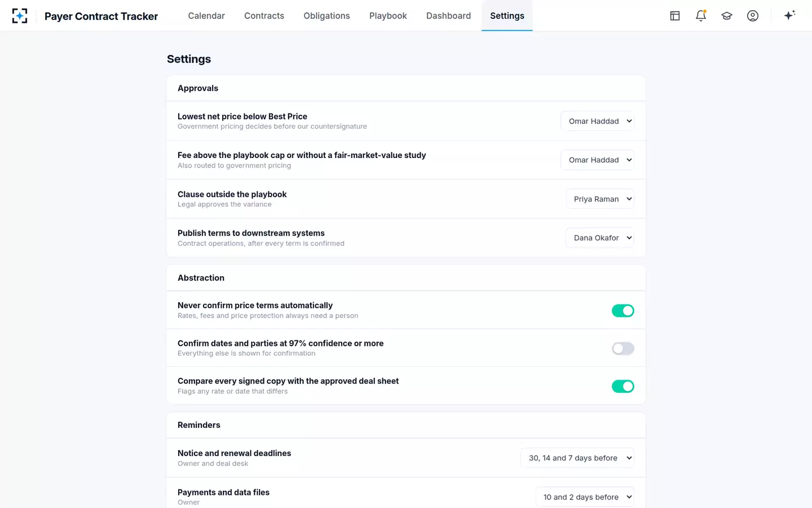Click 'Government pricing decides before our countersignature' text
812x508 pixels.
pyautogui.click(x=272, y=126)
